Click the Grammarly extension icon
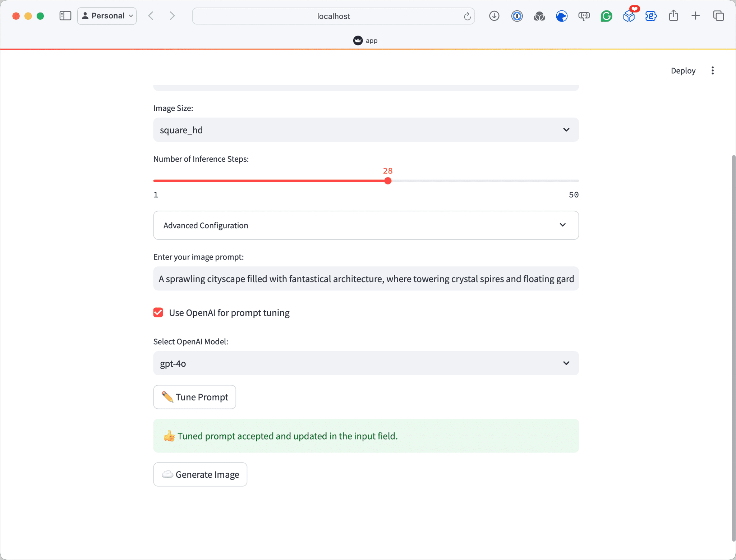 click(x=606, y=16)
